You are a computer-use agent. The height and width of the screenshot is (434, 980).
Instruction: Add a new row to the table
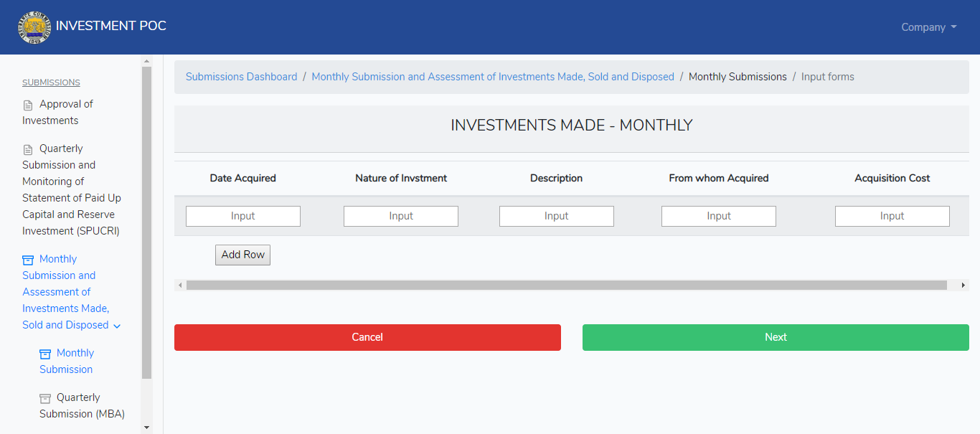click(x=242, y=255)
